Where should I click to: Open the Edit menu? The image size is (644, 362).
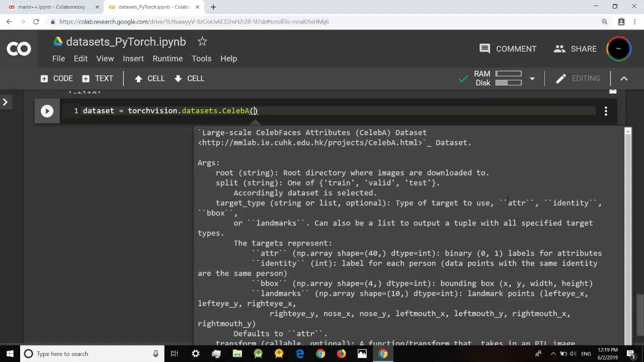click(80, 58)
